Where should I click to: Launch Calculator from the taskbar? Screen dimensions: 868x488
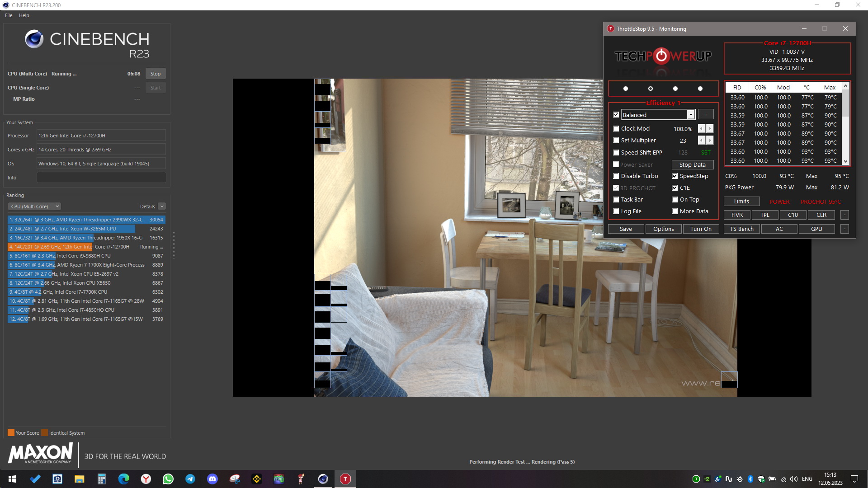[x=102, y=479]
